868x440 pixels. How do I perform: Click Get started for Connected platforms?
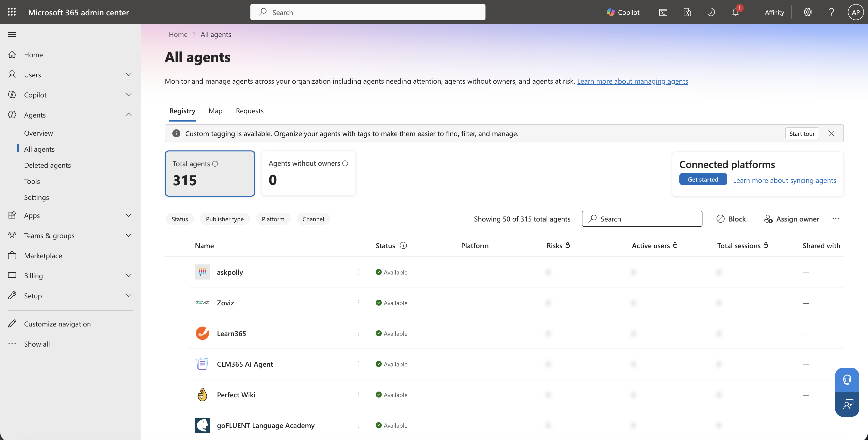(703, 179)
